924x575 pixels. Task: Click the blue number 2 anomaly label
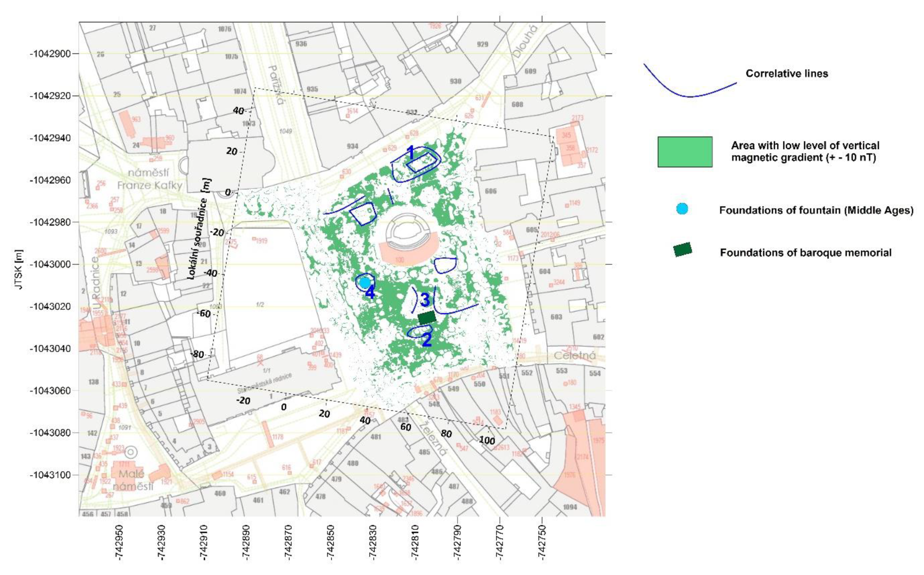427,340
